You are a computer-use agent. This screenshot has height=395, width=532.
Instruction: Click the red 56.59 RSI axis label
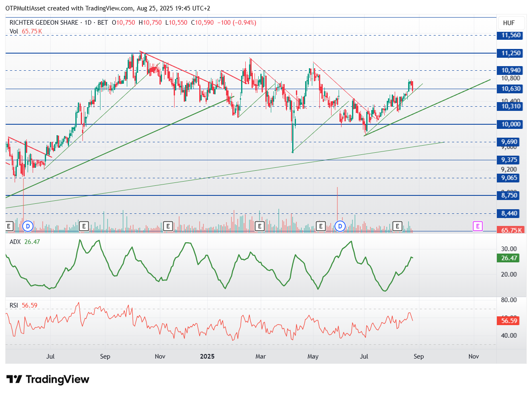(x=508, y=321)
